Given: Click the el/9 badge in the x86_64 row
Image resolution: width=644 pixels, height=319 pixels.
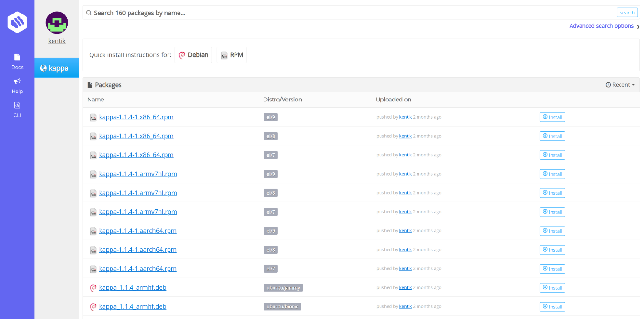Looking at the screenshot, I should [x=271, y=117].
